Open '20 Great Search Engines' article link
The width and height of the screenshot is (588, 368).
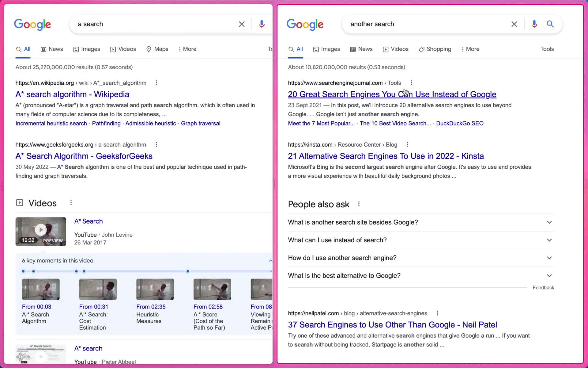click(x=392, y=94)
